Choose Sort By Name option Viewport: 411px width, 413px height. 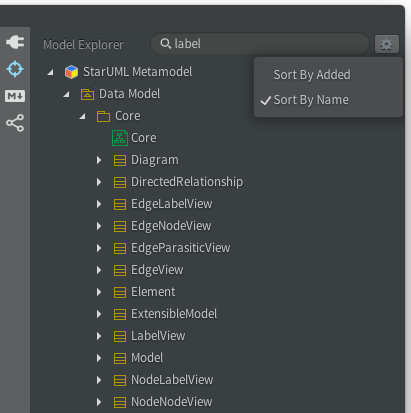click(x=328, y=100)
